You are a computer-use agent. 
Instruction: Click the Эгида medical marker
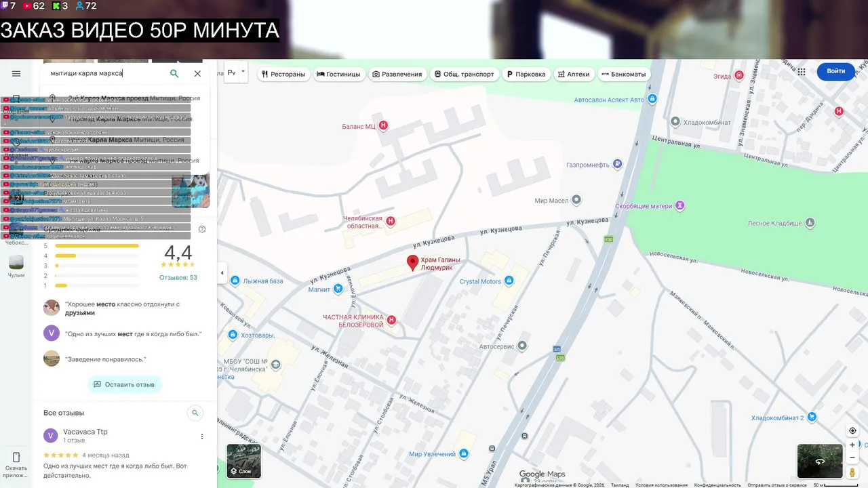[x=739, y=76]
